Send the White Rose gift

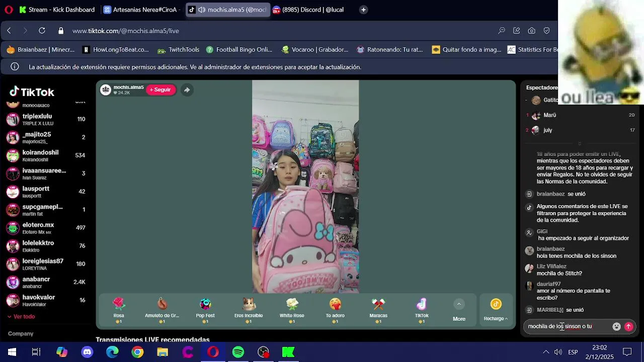coord(292,310)
